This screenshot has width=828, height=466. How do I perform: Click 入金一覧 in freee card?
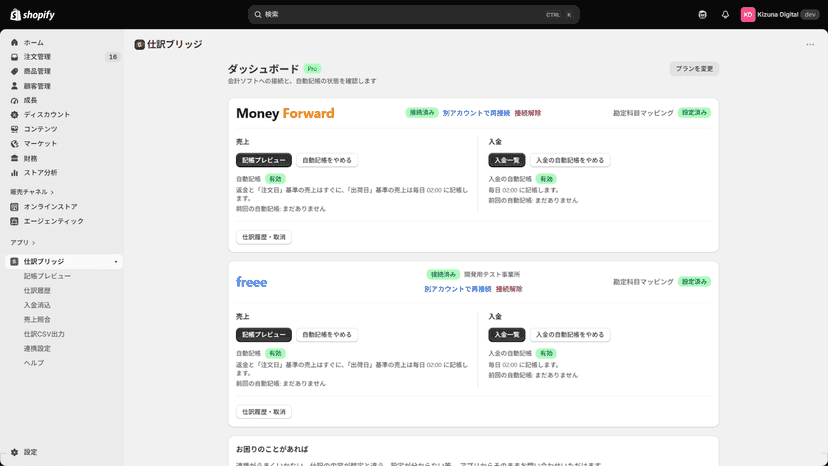[x=507, y=334]
